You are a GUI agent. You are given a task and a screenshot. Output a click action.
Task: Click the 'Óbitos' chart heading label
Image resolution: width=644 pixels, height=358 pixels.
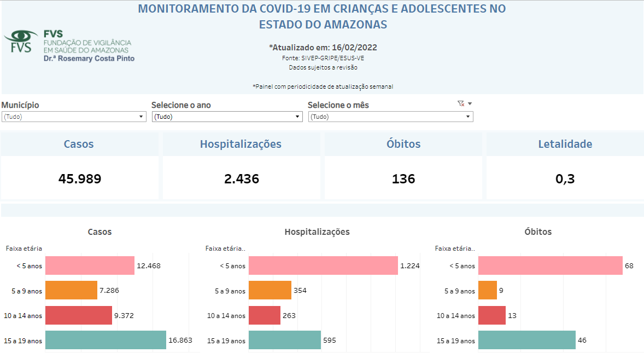(538, 232)
